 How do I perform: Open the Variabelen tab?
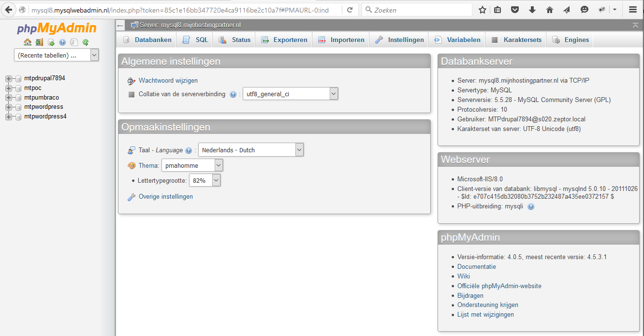[x=457, y=40]
